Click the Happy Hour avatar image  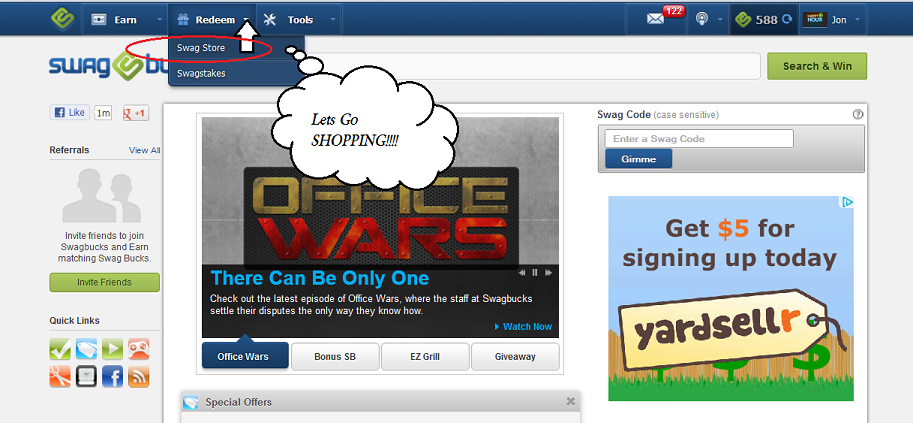pos(814,19)
